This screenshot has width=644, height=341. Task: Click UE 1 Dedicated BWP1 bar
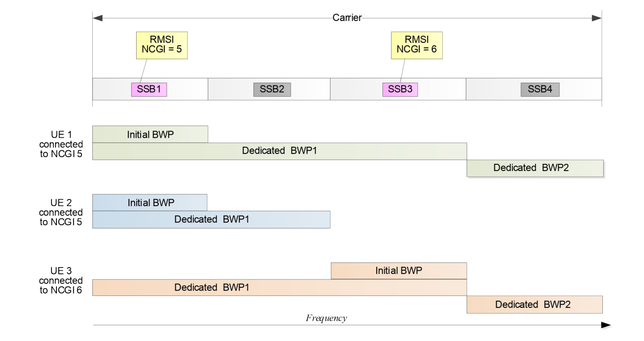pos(279,151)
